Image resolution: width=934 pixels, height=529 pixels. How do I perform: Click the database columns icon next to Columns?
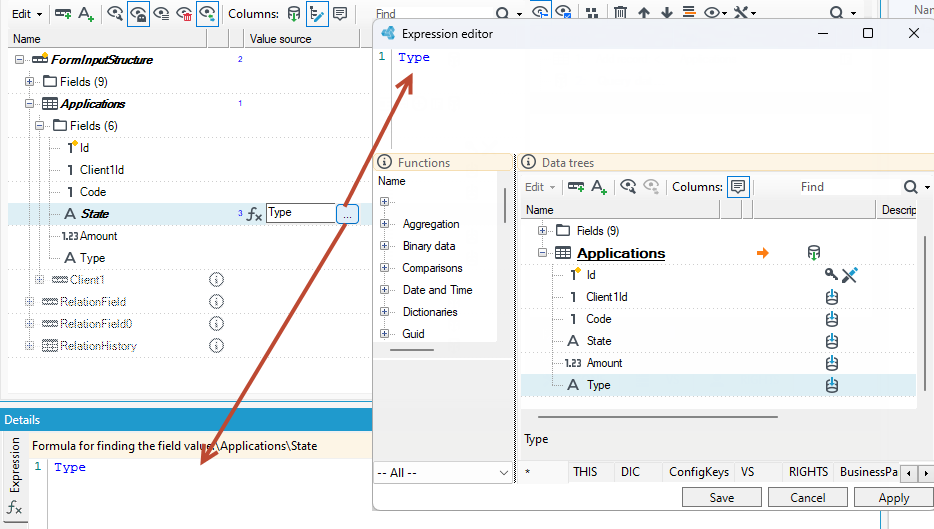(294, 14)
